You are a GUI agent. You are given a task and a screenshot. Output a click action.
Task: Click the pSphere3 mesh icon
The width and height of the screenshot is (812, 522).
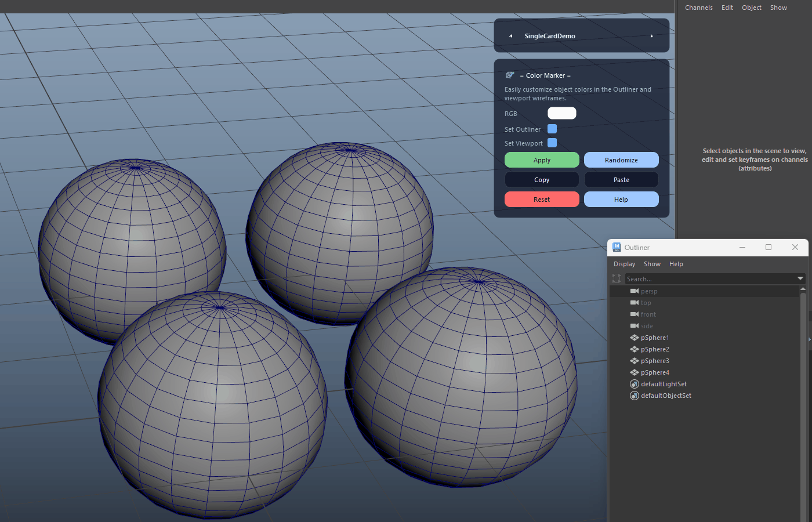coord(635,361)
